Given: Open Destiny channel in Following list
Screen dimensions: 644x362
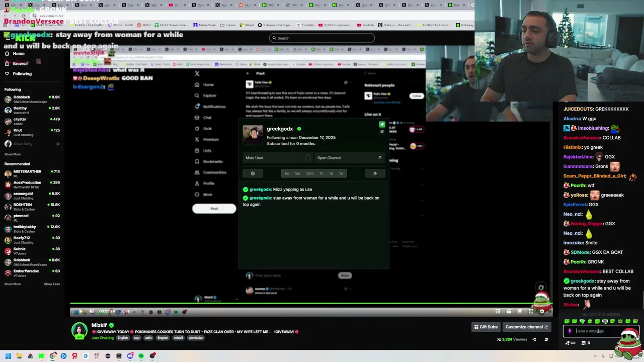Looking at the screenshot, I should [32, 110].
